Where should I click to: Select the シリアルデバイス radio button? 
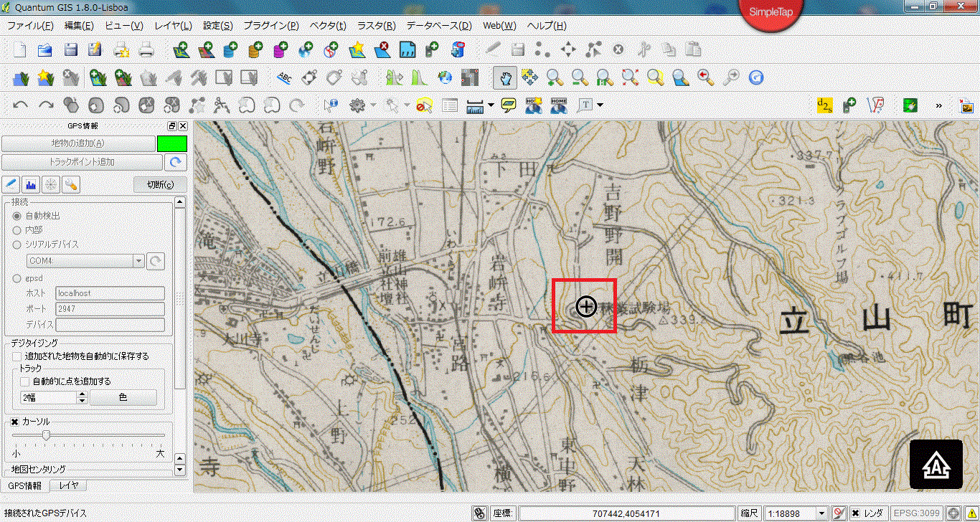click(17, 245)
